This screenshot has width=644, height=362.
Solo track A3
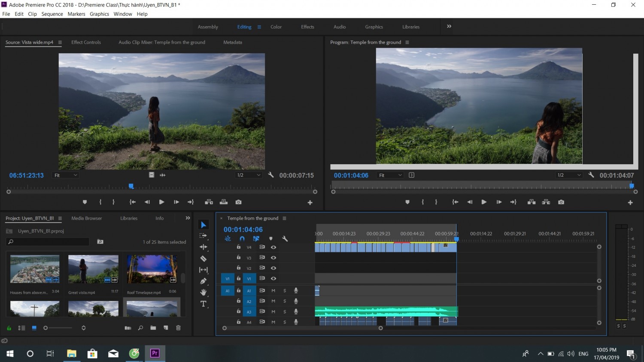click(x=285, y=312)
